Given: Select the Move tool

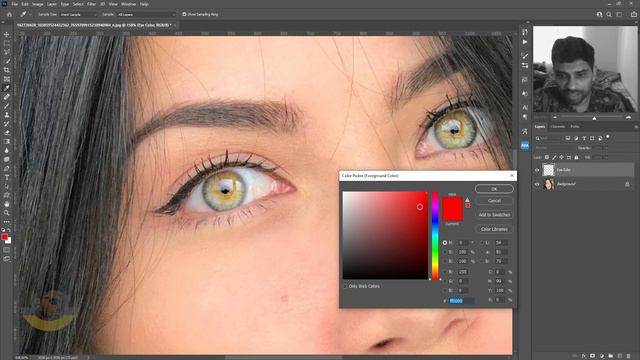Looking at the screenshot, I should (7, 34).
